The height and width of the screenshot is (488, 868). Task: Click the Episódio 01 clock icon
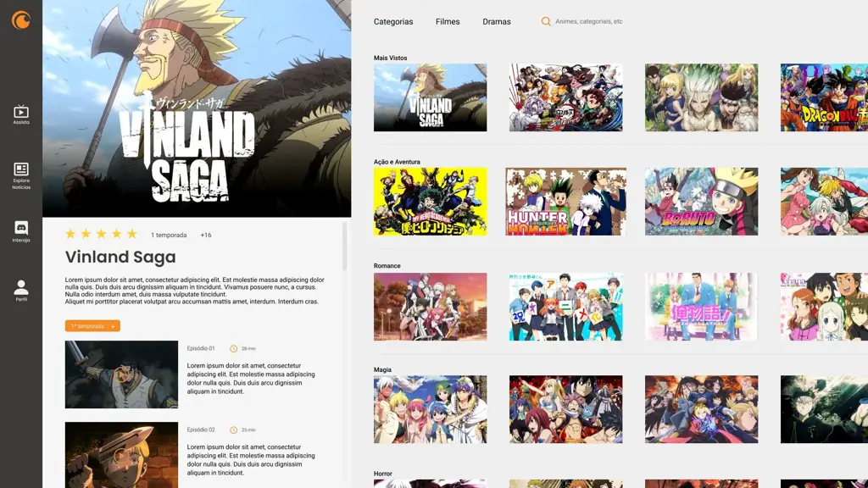234,348
